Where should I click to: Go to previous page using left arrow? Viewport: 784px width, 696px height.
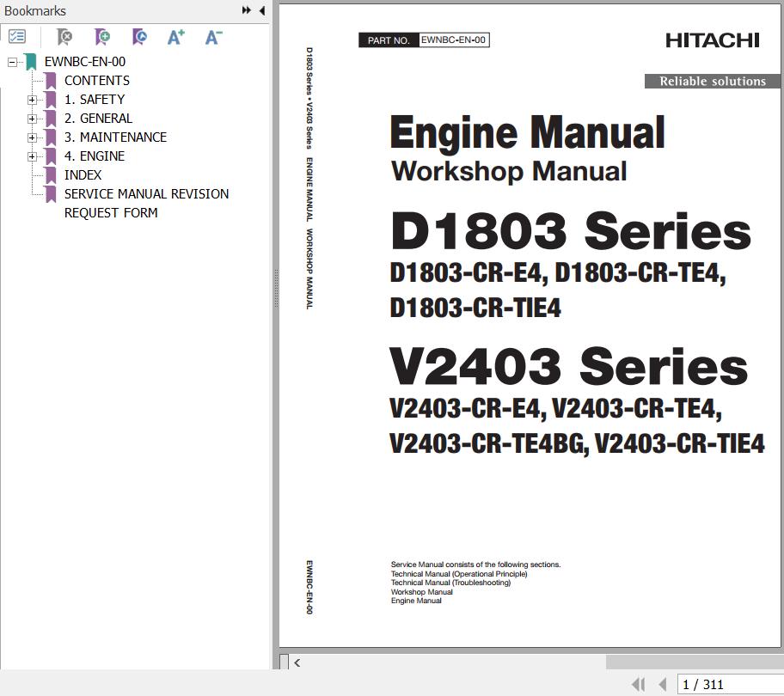[x=663, y=684]
